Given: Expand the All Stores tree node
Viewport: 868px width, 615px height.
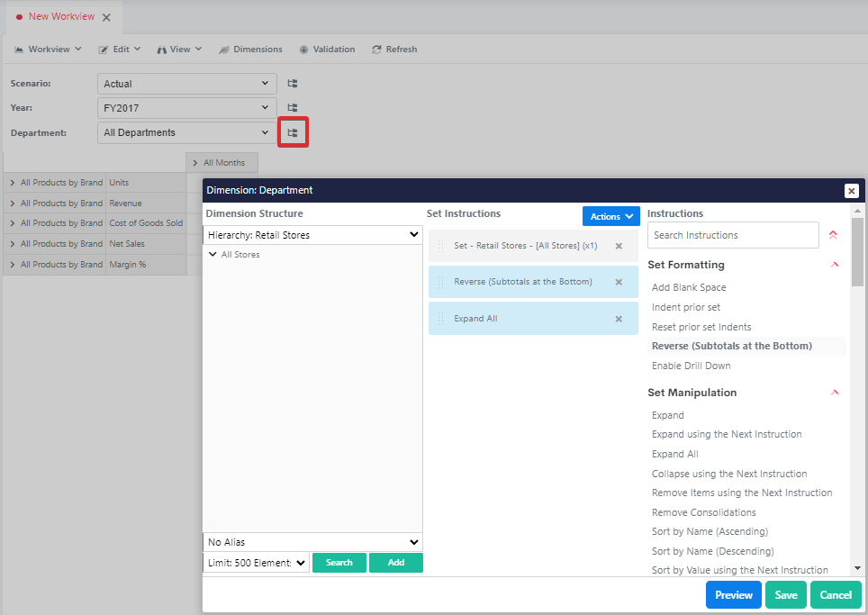Looking at the screenshot, I should [x=212, y=255].
